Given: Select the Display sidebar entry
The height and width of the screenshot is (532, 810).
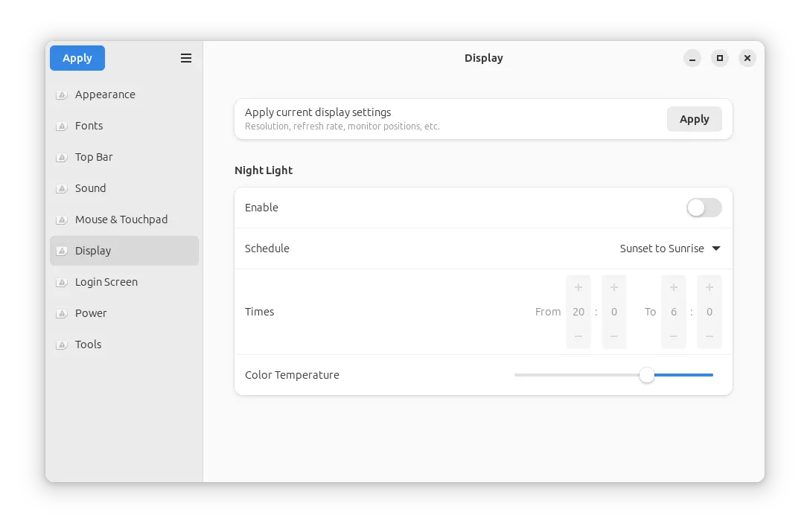Looking at the screenshot, I should point(124,251).
